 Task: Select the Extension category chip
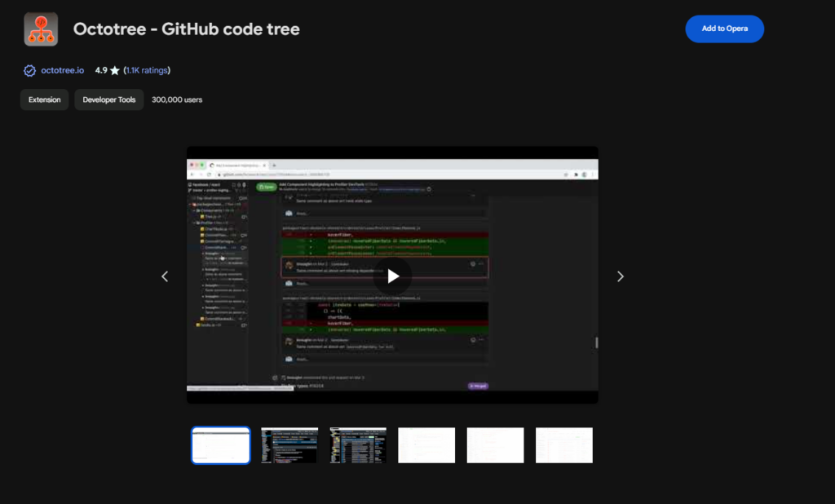[x=45, y=99]
